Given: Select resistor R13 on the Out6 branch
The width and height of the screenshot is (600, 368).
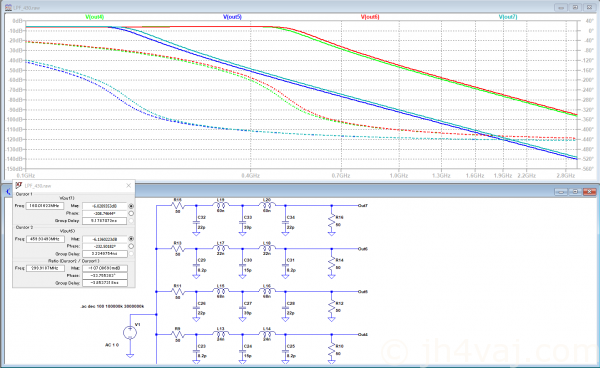Looking at the screenshot, I should click(178, 249).
